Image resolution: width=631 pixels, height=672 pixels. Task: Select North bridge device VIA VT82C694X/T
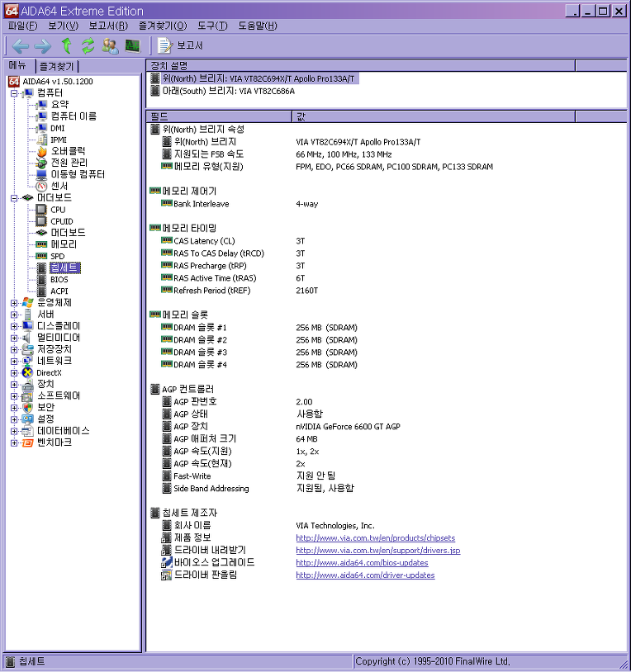click(x=254, y=78)
